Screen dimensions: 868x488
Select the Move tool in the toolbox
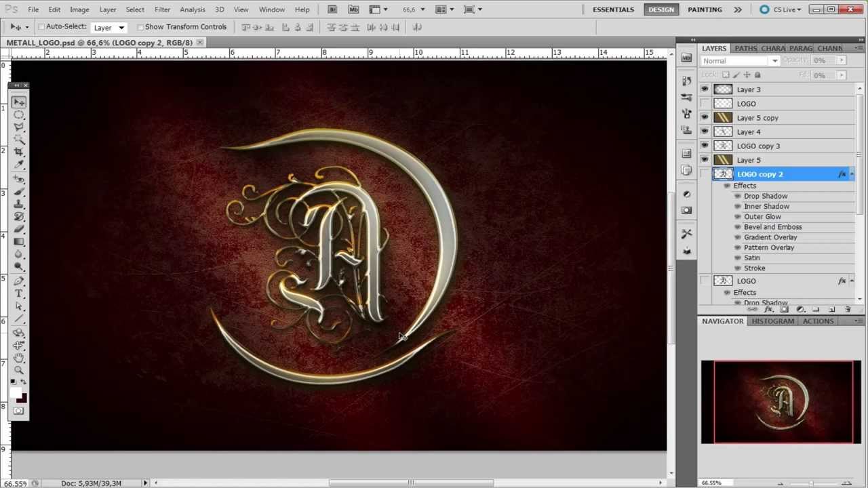[x=19, y=102]
